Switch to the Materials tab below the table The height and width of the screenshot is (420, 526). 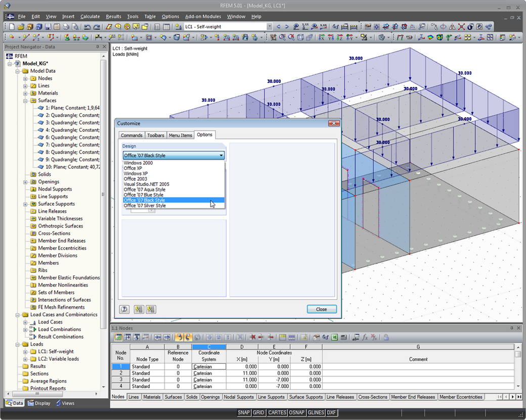(x=152, y=397)
